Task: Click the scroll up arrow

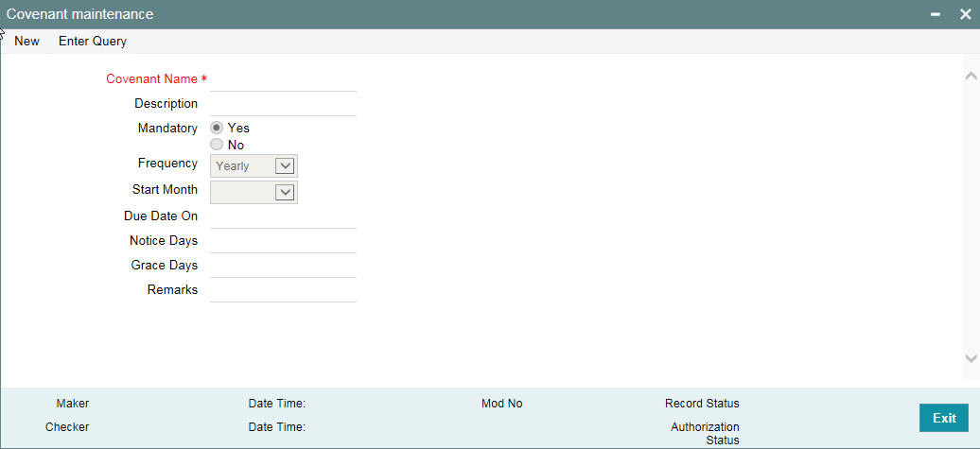Action: [971, 77]
